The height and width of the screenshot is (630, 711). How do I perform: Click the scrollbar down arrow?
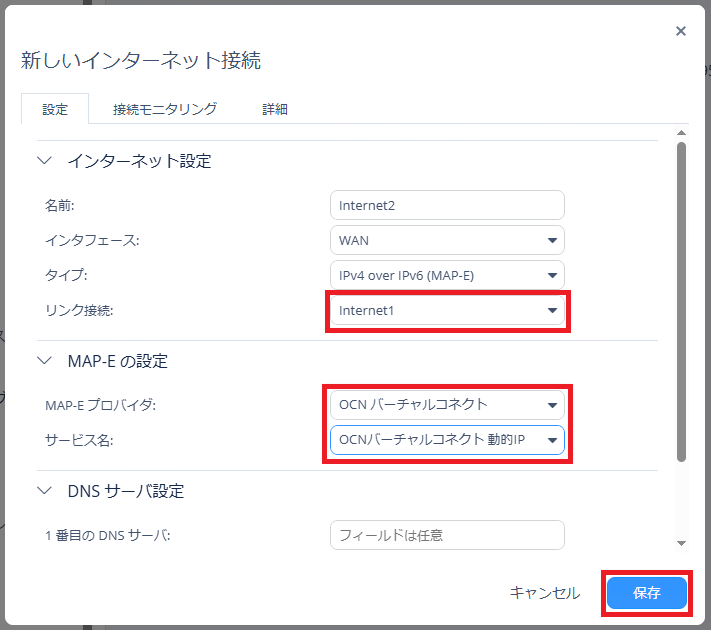tap(681, 543)
